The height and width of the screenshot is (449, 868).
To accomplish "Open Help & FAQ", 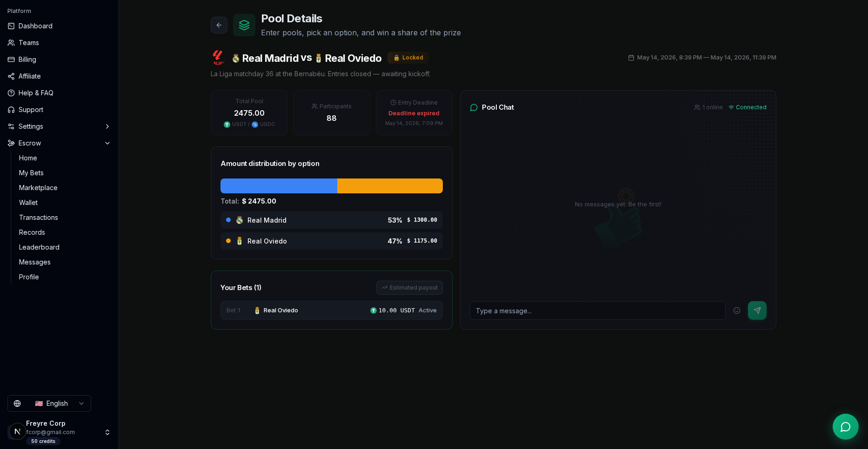I will [59, 93].
